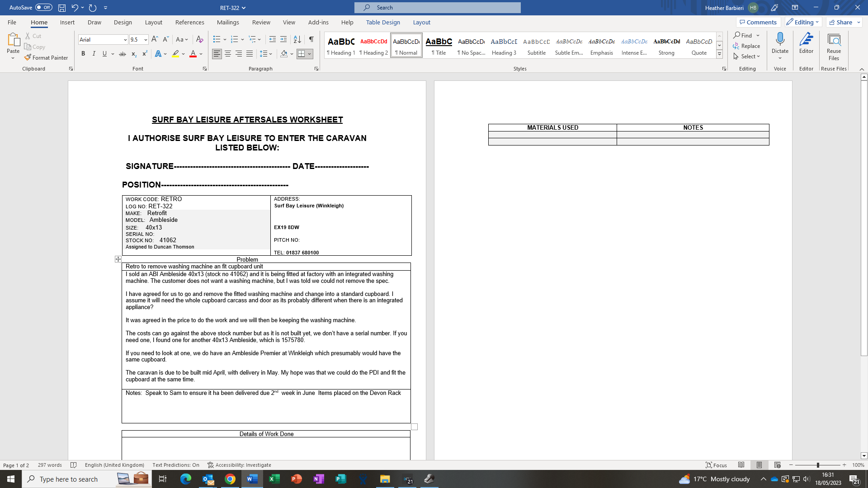Click the Save icon in title bar
The width and height of the screenshot is (868, 488).
pos(62,8)
